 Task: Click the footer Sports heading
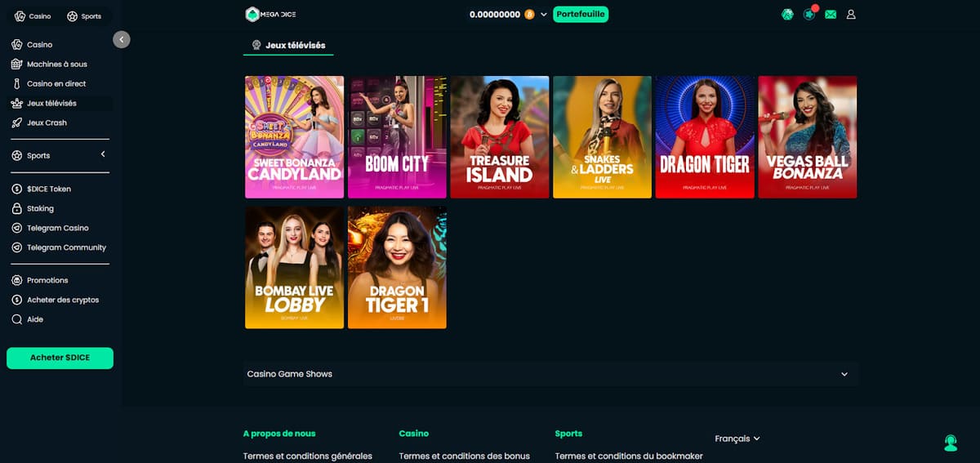click(568, 434)
